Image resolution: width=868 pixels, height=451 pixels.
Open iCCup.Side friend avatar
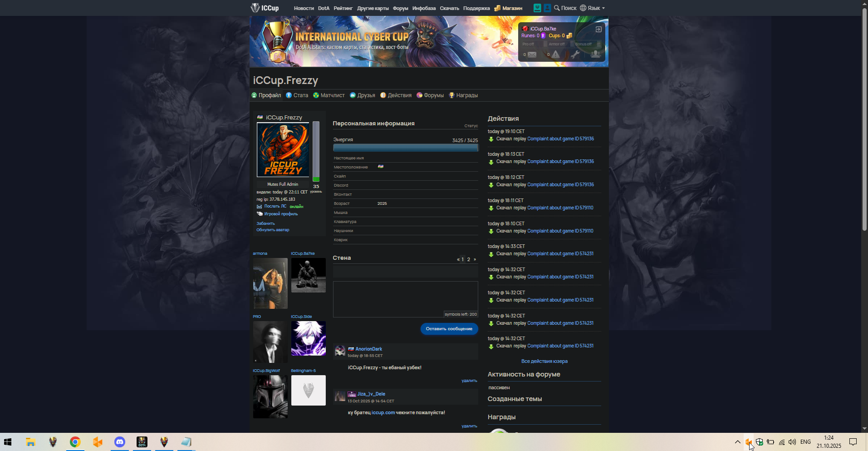pos(308,338)
